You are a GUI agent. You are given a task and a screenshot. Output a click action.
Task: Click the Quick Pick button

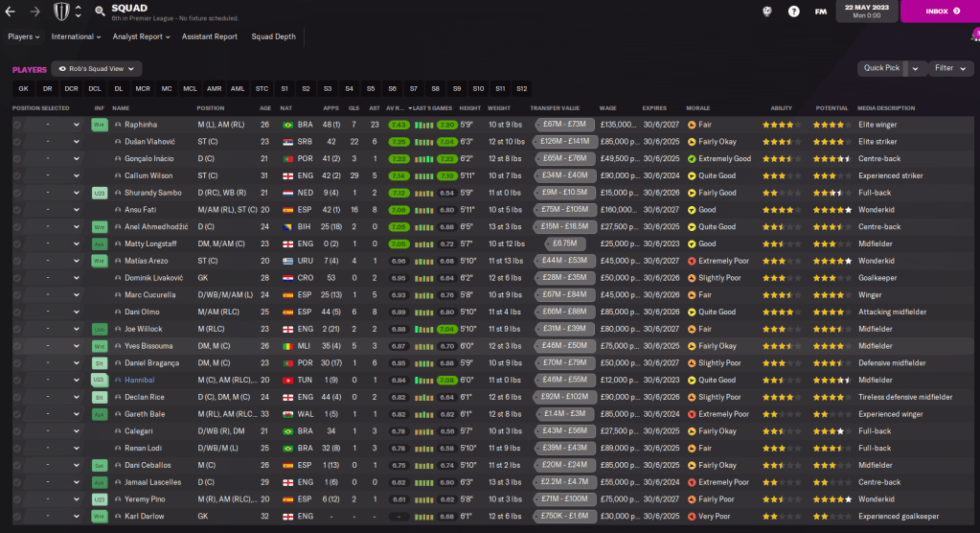click(x=880, y=68)
